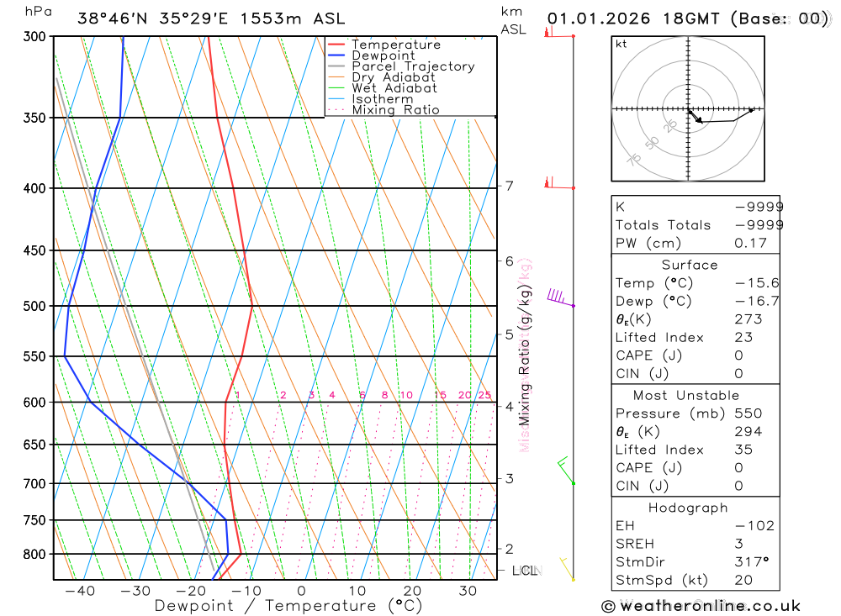This screenshot has height=616, width=841.
Task: Click the green wind barb at 700 hPa
Action: pos(566,471)
